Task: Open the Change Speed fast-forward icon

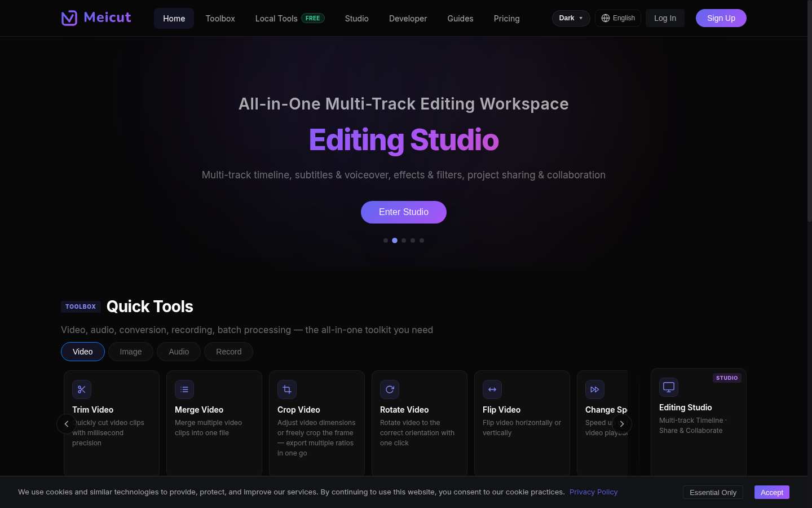Action: pyautogui.click(x=595, y=389)
